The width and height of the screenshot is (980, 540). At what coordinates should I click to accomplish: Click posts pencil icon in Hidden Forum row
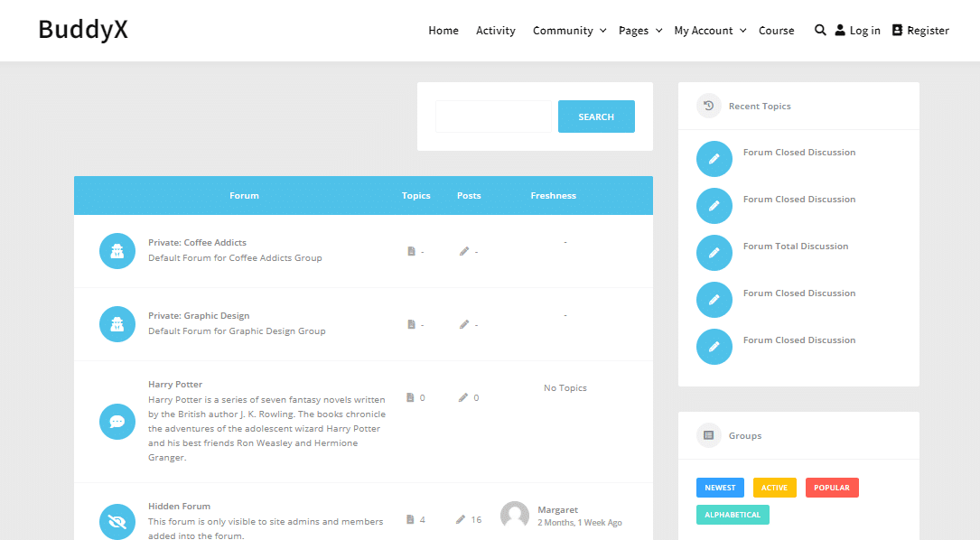461,519
